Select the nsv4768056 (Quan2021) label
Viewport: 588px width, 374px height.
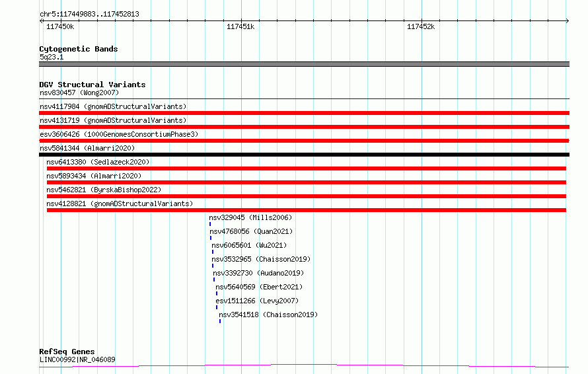coord(251,231)
